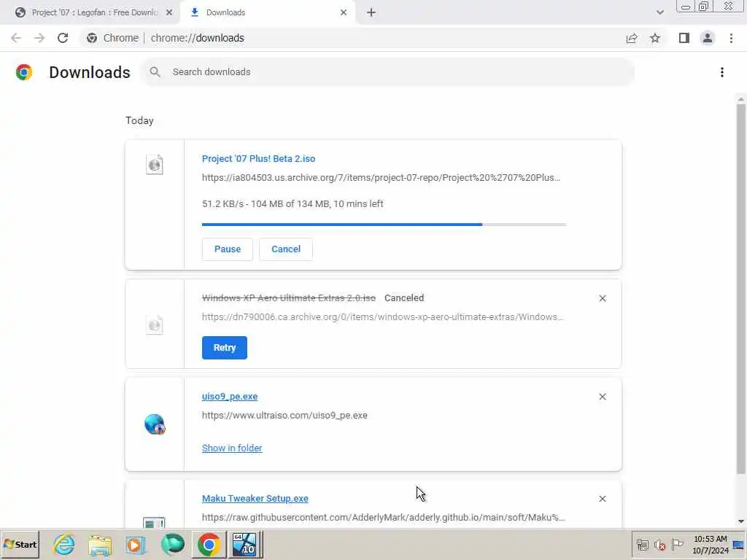
Task: Show uiso9_pe.exe in folder
Action: pos(232,448)
